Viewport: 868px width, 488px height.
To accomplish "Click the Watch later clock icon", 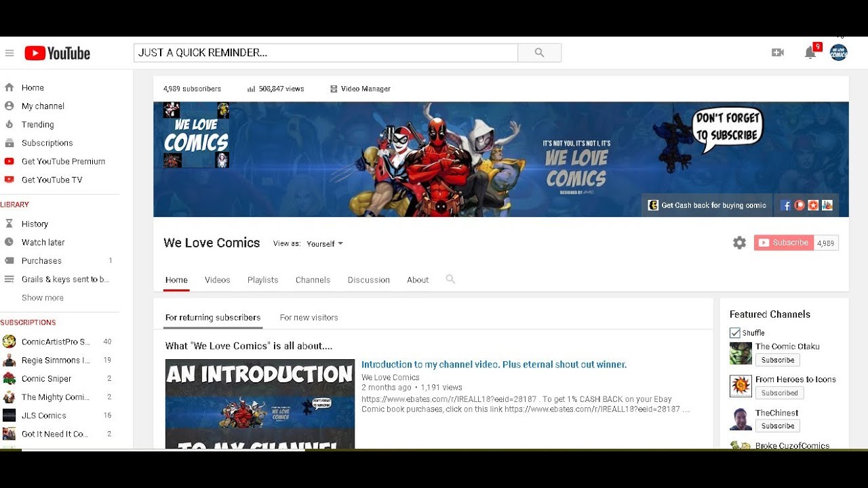I will click(9, 242).
